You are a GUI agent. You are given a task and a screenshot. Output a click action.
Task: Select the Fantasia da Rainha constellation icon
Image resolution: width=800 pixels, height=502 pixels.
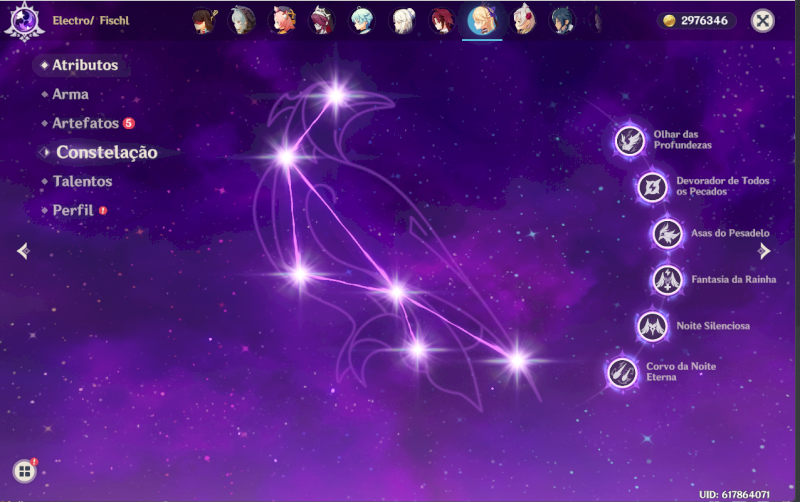(667, 280)
